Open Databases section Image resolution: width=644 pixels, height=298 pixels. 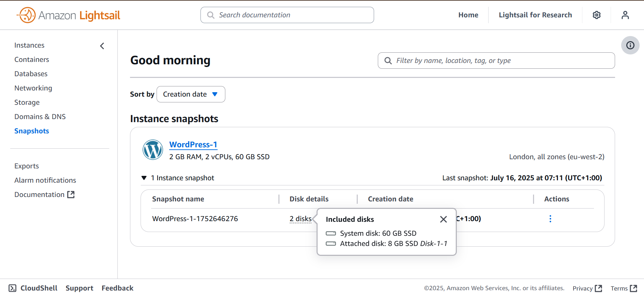[31, 74]
